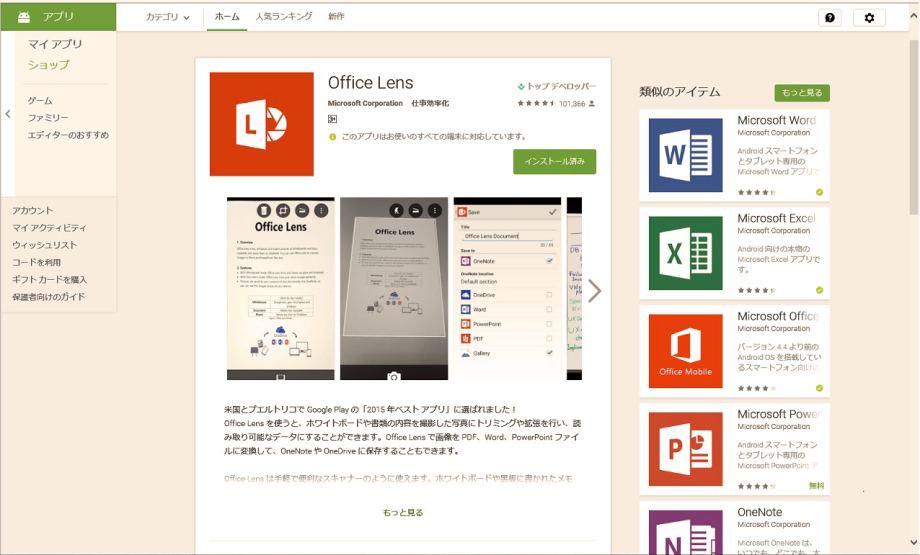Image resolution: width=920 pixels, height=555 pixels.
Task: Open ギフト カードを購入 link
Action: 49,279
